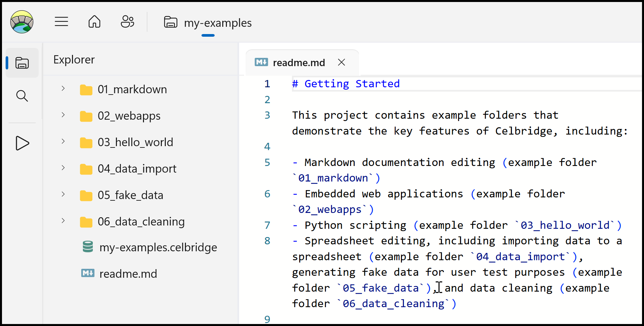Viewport: 644px width, 326px height.
Task: Click the my-examples project folder icon
Action: (171, 22)
